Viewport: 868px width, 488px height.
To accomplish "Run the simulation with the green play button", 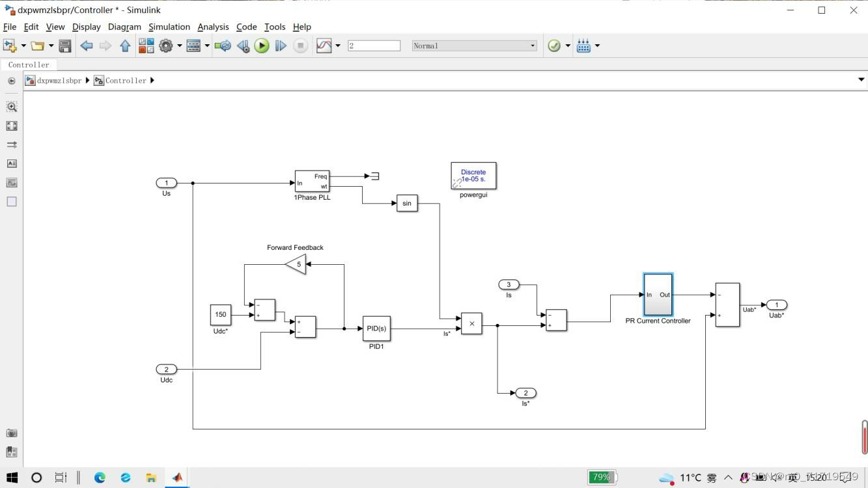I will click(262, 46).
